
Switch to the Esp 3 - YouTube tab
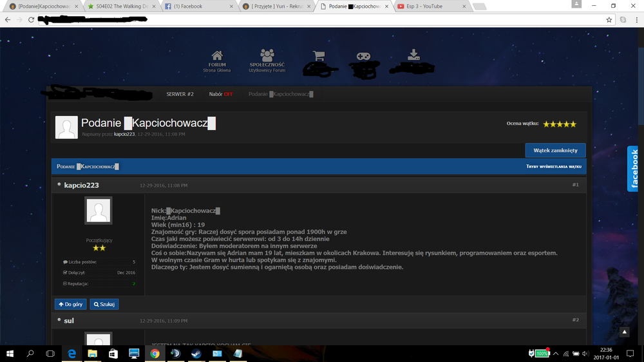430,6
